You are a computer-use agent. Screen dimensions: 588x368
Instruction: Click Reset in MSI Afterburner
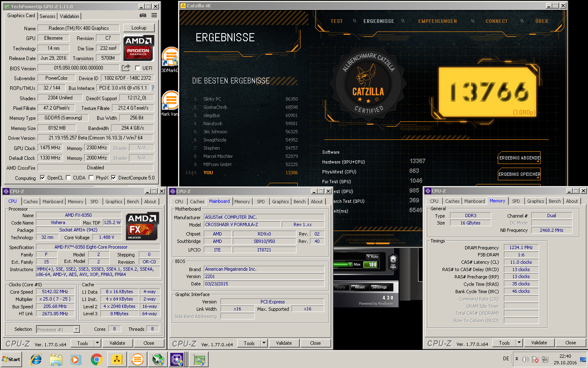tap(360, 287)
